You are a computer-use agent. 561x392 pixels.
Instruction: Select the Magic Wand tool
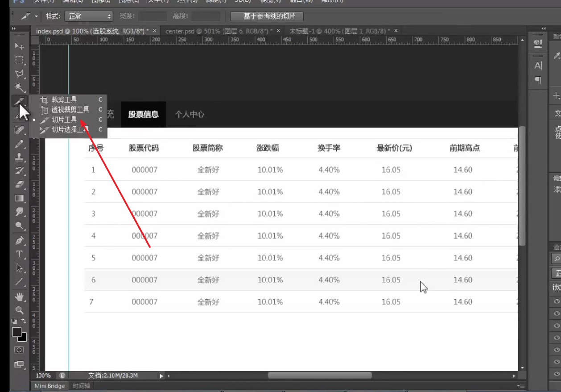point(19,87)
